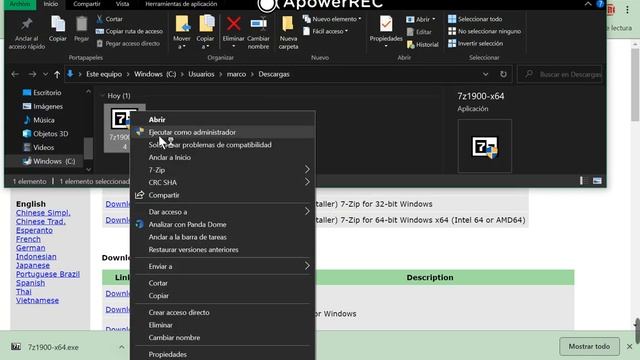Click Spanish language link

coord(31,283)
